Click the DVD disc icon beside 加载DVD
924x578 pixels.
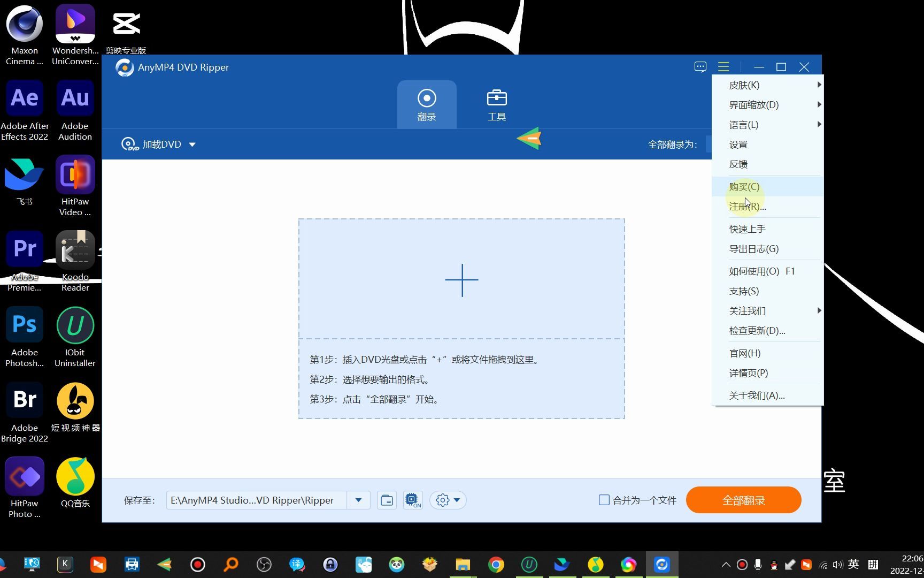(x=129, y=143)
